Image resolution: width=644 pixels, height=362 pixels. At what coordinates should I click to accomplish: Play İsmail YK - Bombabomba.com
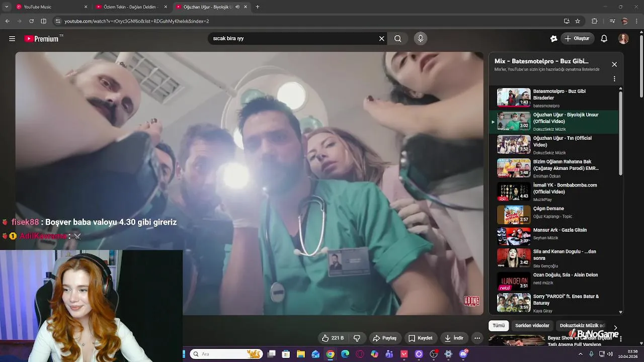click(x=553, y=192)
